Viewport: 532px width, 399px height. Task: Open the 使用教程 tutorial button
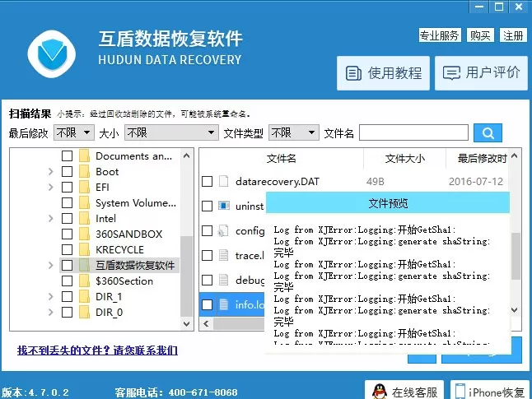(383, 73)
